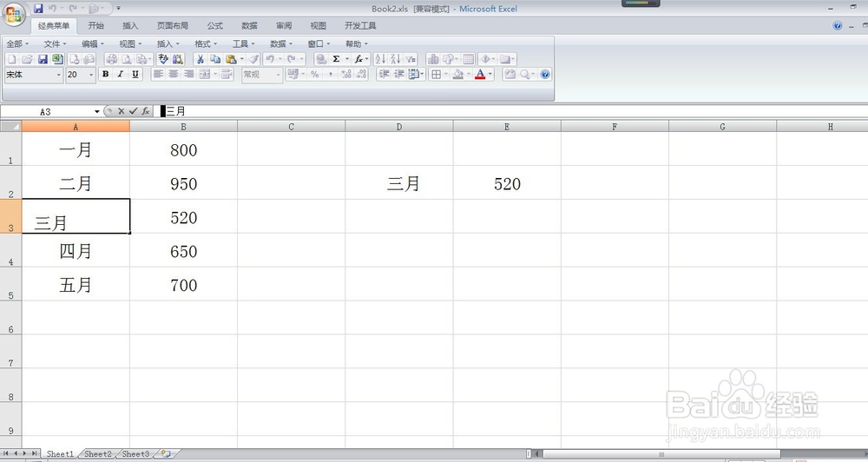Click the Copy icon

[x=215, y=59]
